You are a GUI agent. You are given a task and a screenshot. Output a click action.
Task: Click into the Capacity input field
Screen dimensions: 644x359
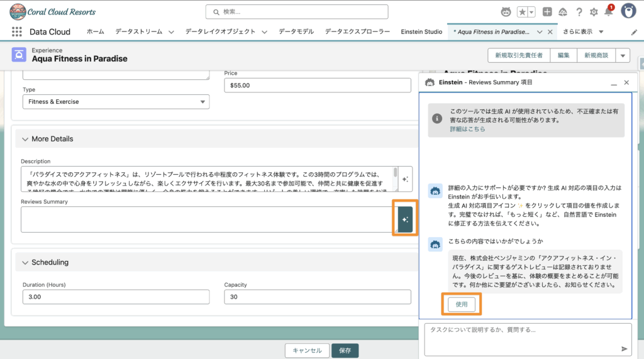[x=317, y=297]
